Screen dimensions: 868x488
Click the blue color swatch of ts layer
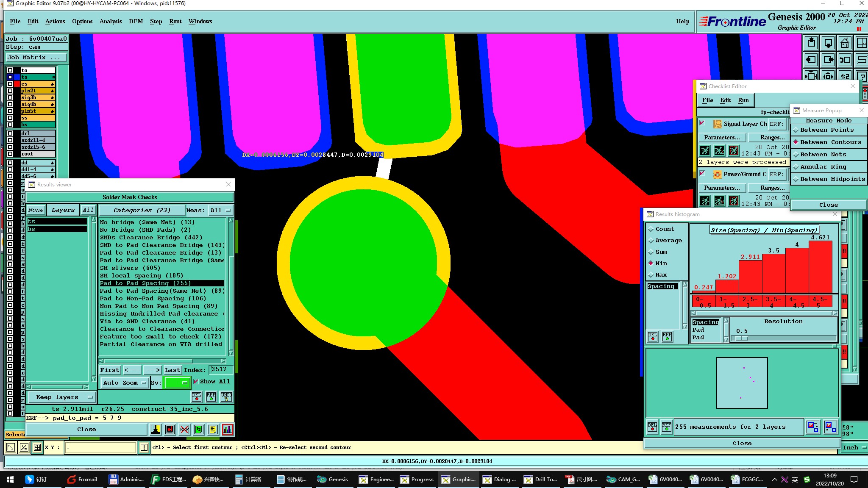(17, 78)
